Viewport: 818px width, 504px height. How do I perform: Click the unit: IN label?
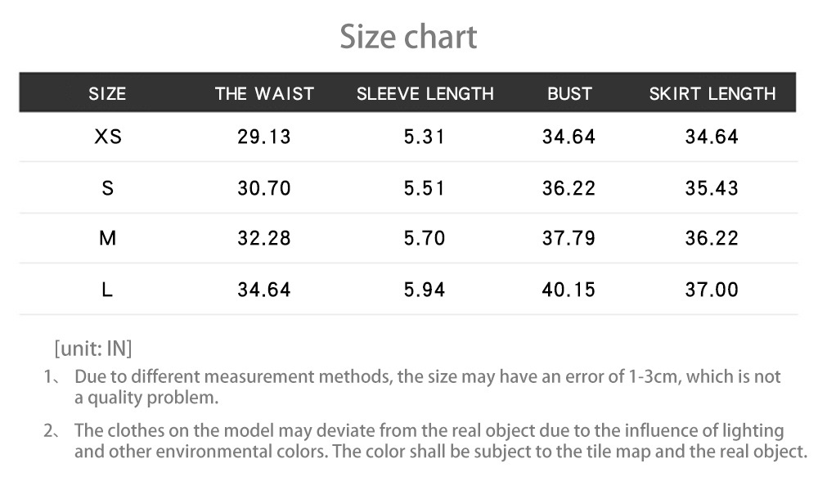click(x=92, y=349)
